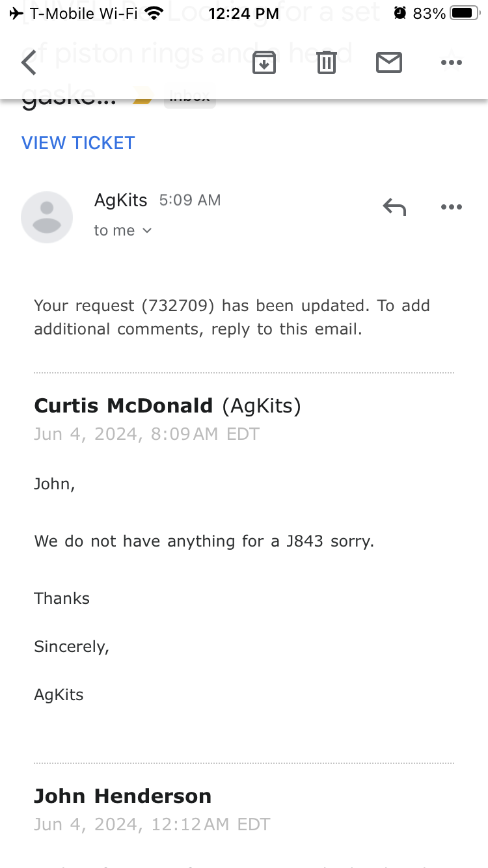
Task: Open the top toolbar three-dots menu
Action: coord(451,63)
